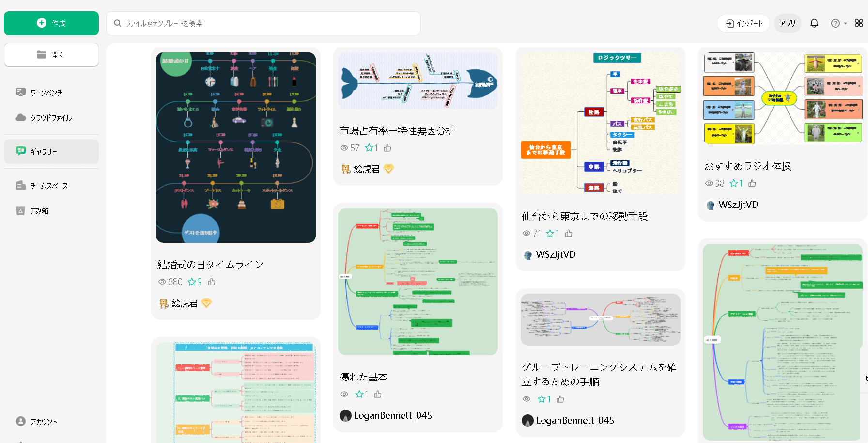Screen dimensions: 868x443
Task: Click the 仙台から東京までの移動手段 title
Action: click(x=585, y=216)
